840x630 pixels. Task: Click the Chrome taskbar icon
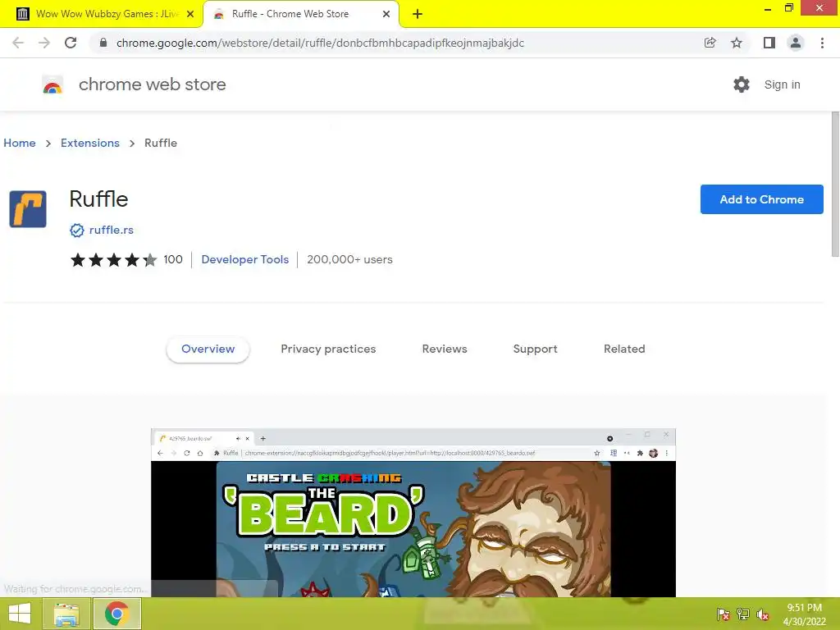pyautogui.click(x=116, y=614)
